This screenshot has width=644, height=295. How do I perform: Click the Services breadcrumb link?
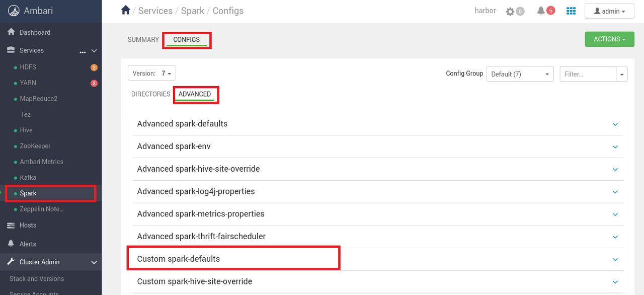point(155,11)
